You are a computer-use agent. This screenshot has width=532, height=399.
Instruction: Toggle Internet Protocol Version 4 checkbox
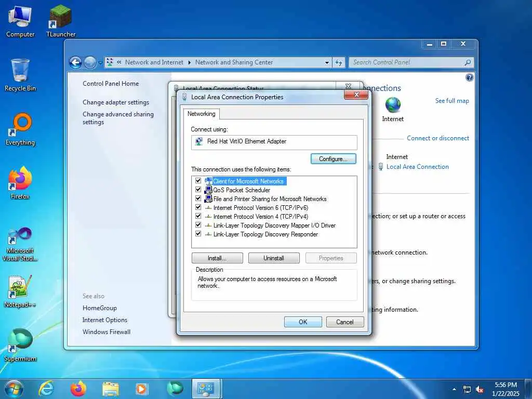coord(198,216)
